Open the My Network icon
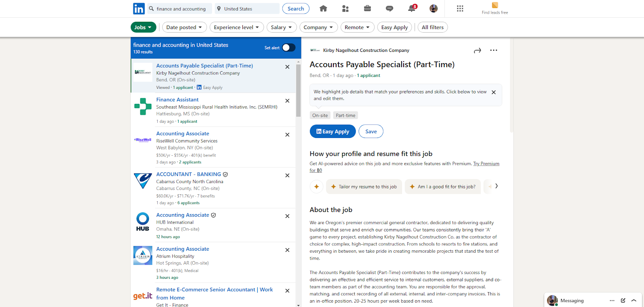 (345, 8)
